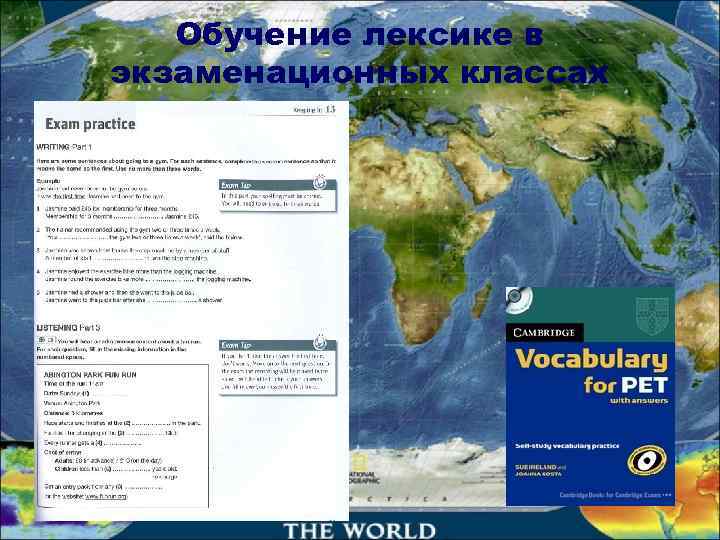Click the round icon on Writing Exam Tip
The height and width of the screenshot is (540, 720).
click(x=320, y=182)
